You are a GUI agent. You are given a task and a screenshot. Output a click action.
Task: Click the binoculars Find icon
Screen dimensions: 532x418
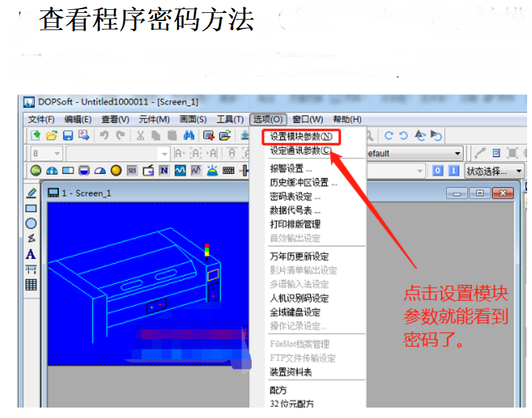[189, 136]
